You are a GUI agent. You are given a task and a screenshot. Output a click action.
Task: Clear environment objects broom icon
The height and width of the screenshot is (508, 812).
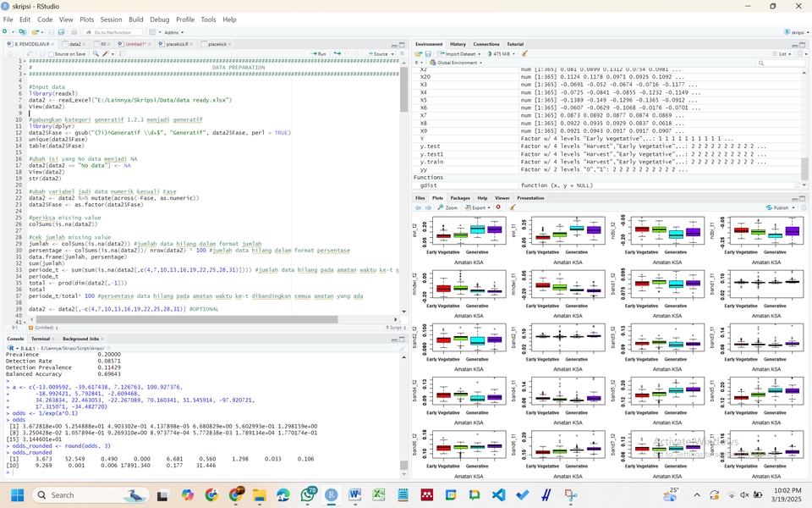524,54
